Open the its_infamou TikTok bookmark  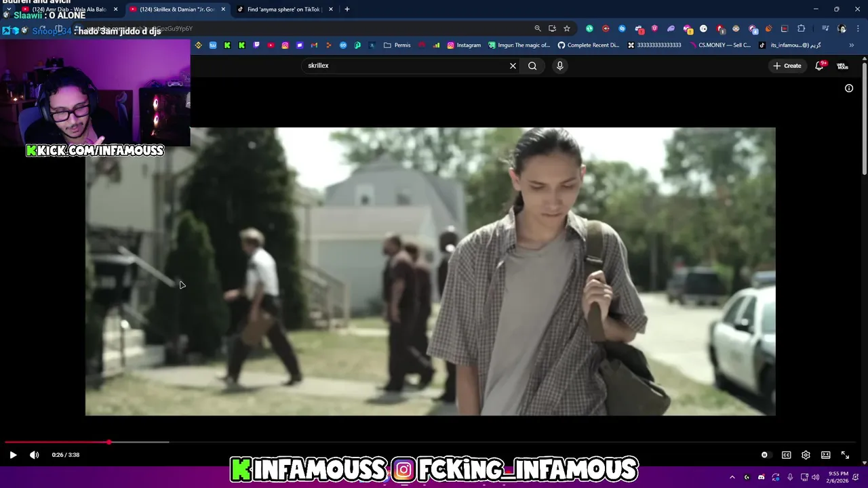pyautogui.click(x=790, y=45)
